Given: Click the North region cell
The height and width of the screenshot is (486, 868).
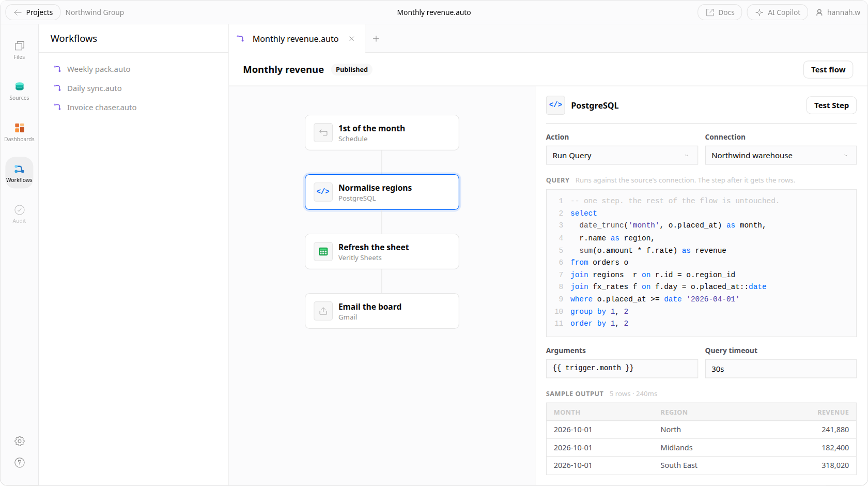Looking at the screenshot, I should (x=671, y=430).
